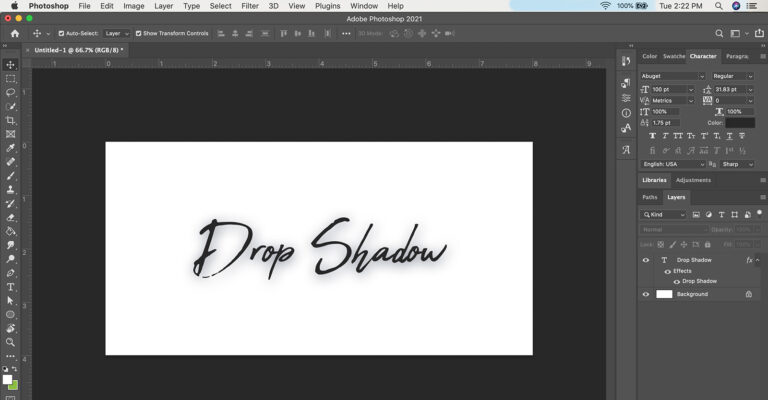Apply Underline in Character panel
Viewport: 768px width, 400px height.
(x=729, y=136)
